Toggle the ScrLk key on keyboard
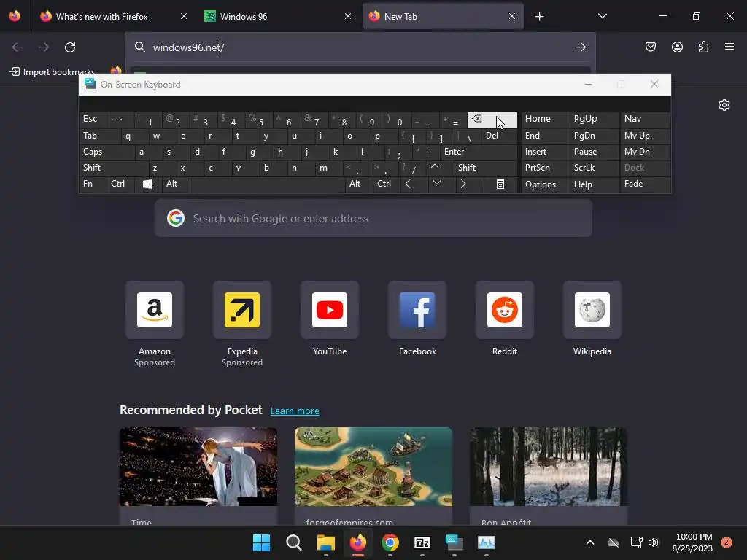 pos(594,168)
